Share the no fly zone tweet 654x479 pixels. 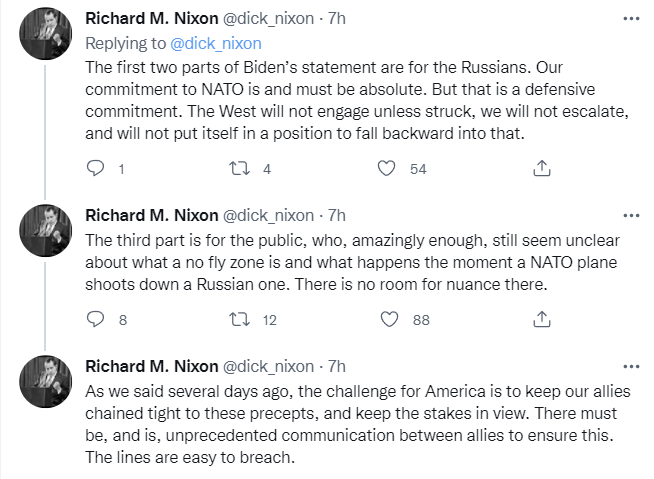coord(541,320)
